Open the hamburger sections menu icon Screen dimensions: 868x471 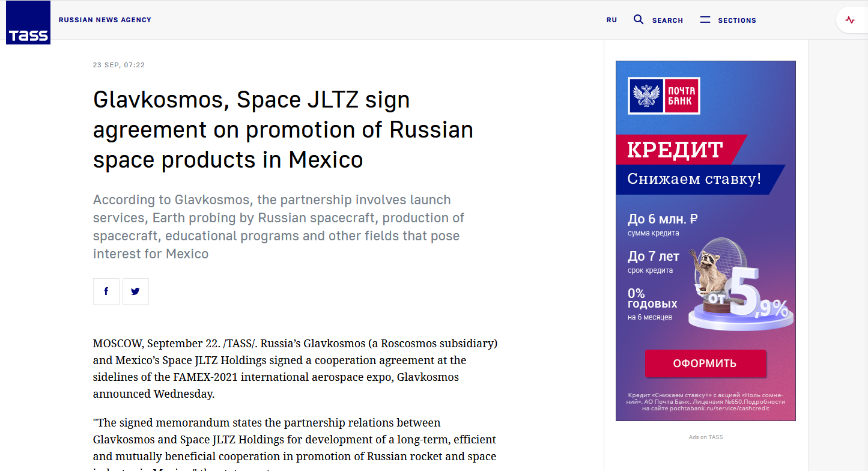[x=705, y=20]
